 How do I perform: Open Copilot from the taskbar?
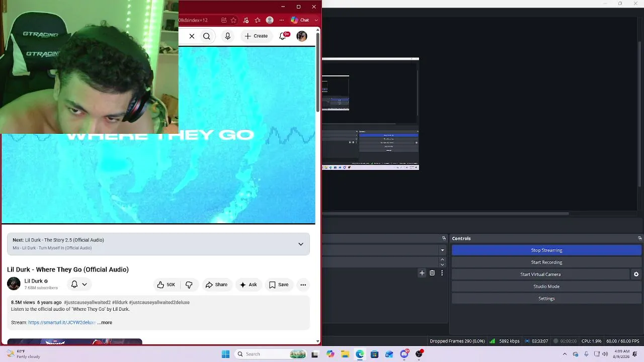tap(330, 354)
